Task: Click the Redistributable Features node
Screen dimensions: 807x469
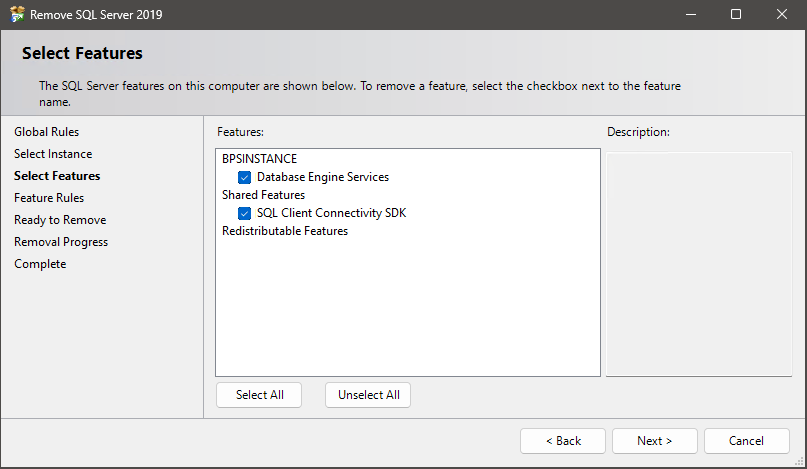Action: click(285, 231)
